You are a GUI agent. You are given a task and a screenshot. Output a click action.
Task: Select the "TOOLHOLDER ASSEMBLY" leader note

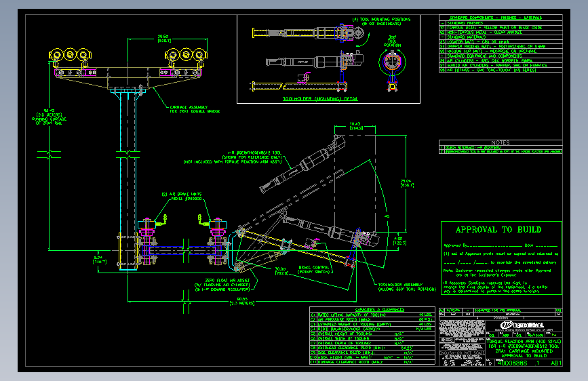click(399, 285)
